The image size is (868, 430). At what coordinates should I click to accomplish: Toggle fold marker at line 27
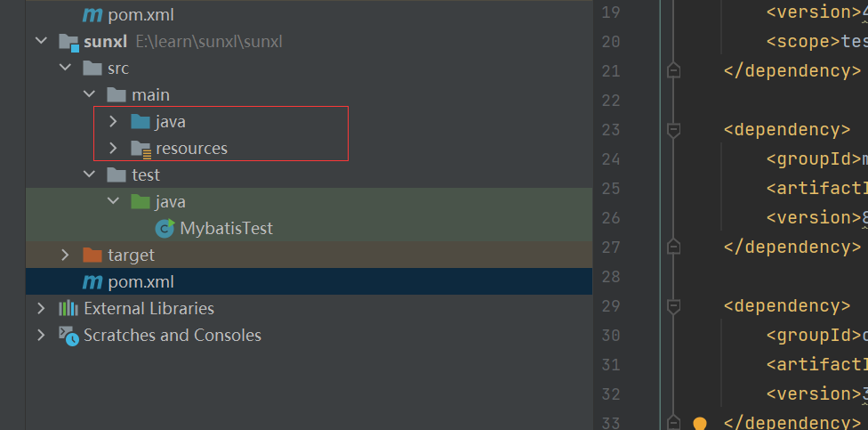pos(673,247)
